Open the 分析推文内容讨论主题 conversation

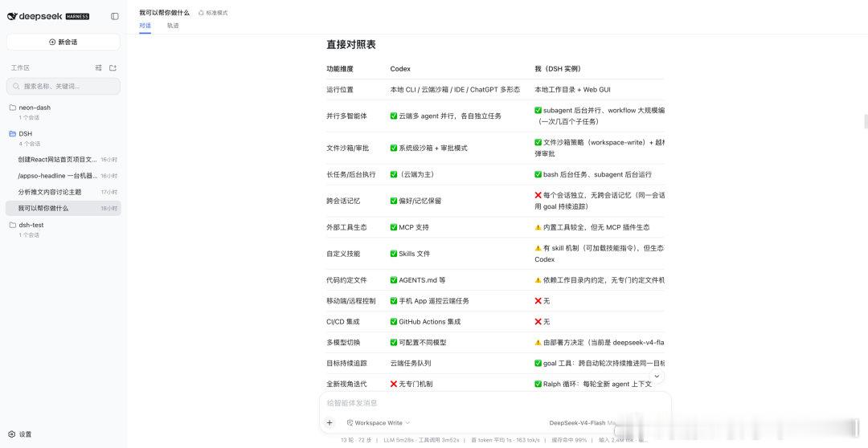pos(63,192)
